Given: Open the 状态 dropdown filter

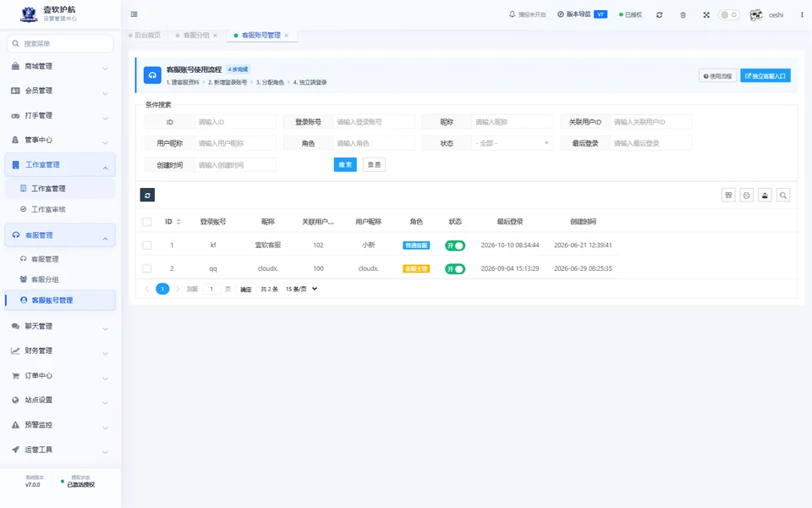Looking at the screenshot, I should (513, 144).
